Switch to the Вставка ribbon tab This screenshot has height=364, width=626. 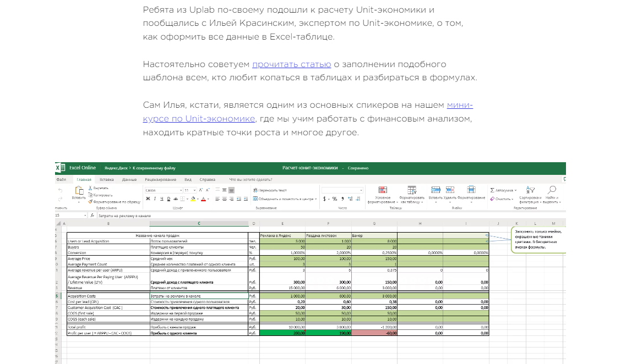click(107, 179)
